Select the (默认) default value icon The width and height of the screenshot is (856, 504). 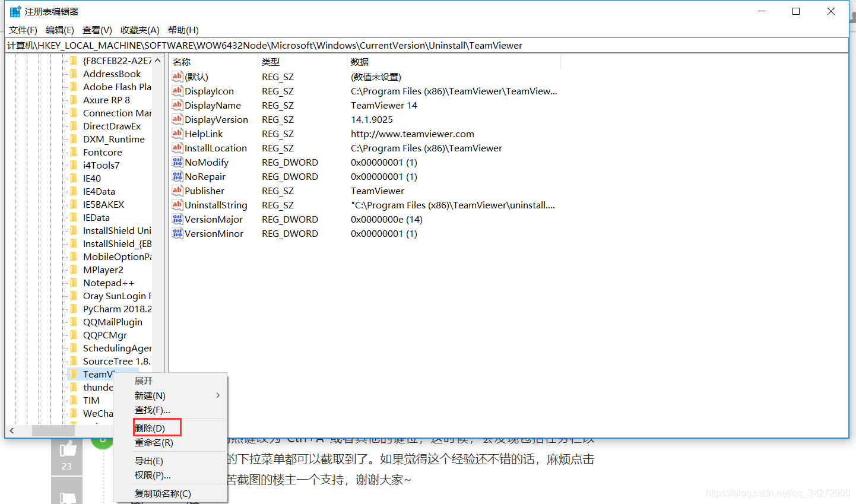(x=177, y=77)
